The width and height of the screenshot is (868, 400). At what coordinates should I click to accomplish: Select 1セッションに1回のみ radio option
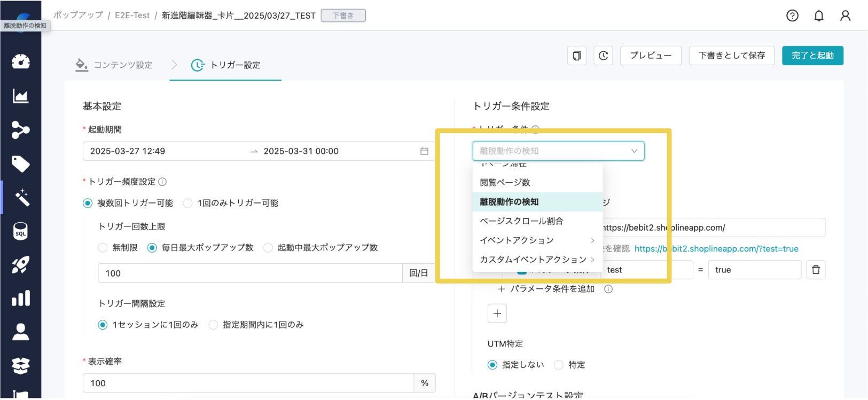pos(103,325)
